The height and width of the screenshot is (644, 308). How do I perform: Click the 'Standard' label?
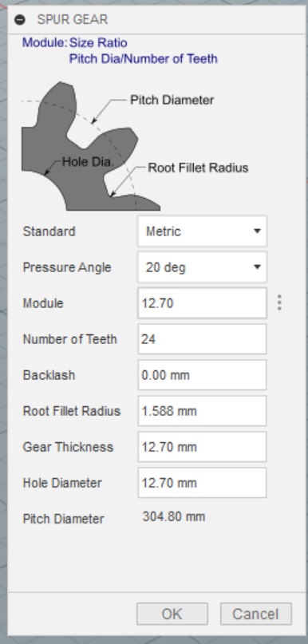pyautogui.click(x=49, y=231)
